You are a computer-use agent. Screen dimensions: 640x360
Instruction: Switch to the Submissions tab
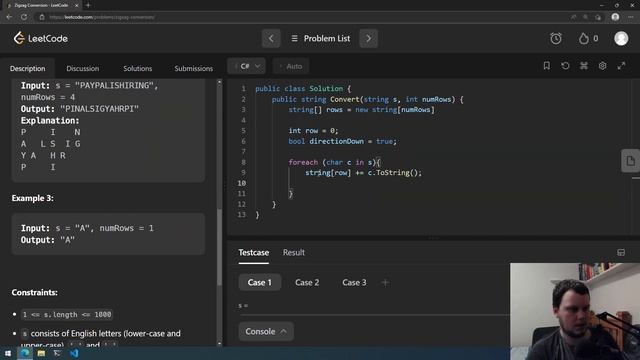click(193, 68)
